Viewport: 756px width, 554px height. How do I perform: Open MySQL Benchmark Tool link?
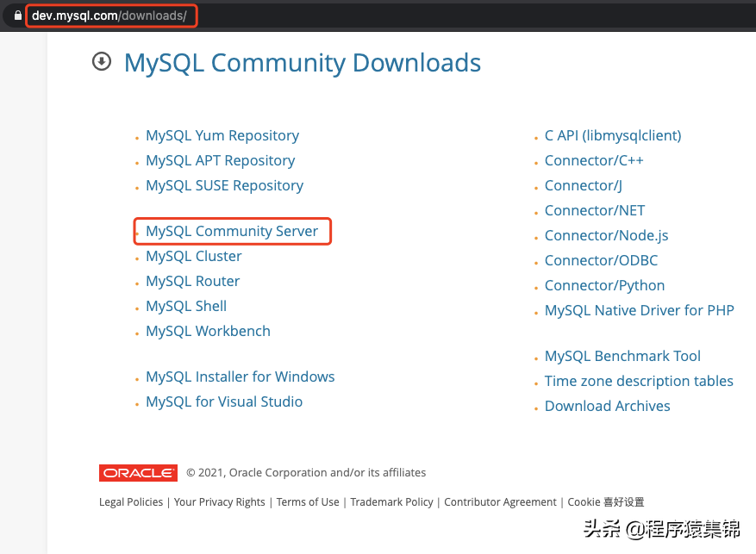pyautogui.click(x=622, y=357)
